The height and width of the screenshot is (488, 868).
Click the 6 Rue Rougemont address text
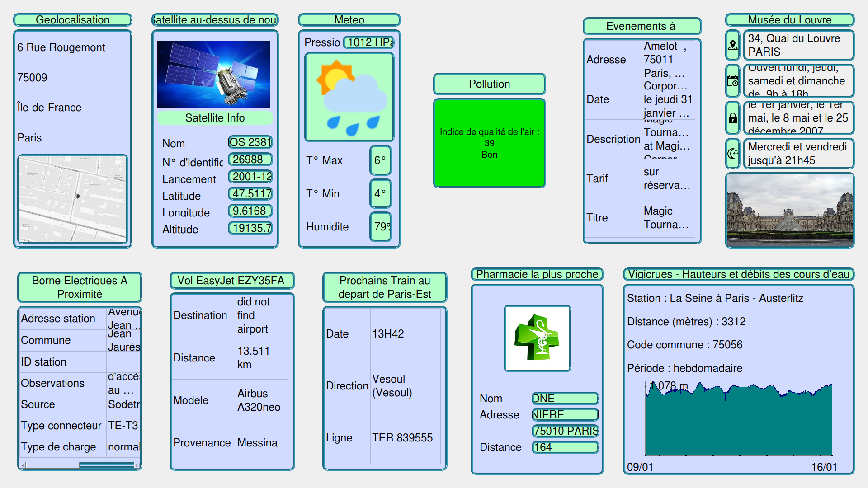coord(61,47)
